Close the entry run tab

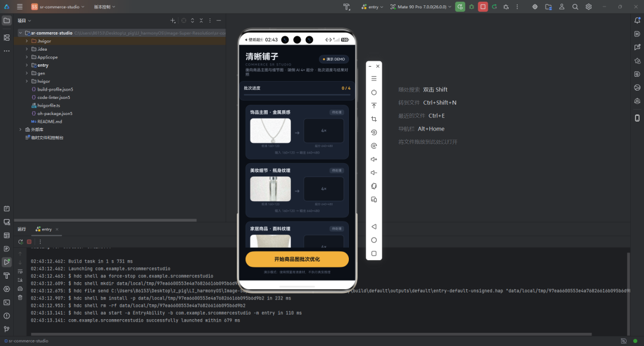[x=57, y=229]
